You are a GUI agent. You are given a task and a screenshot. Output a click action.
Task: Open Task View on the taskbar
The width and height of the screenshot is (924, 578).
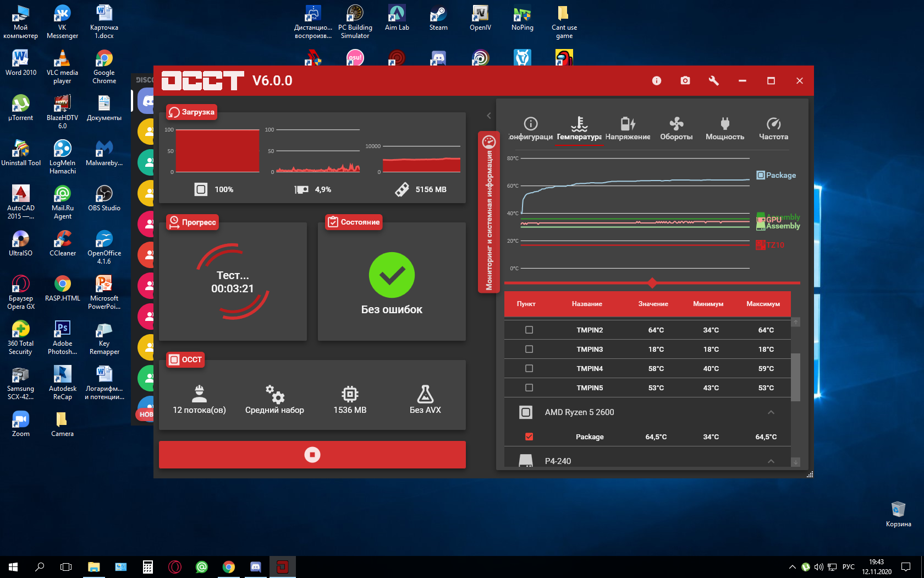click(x=66, y=566)
